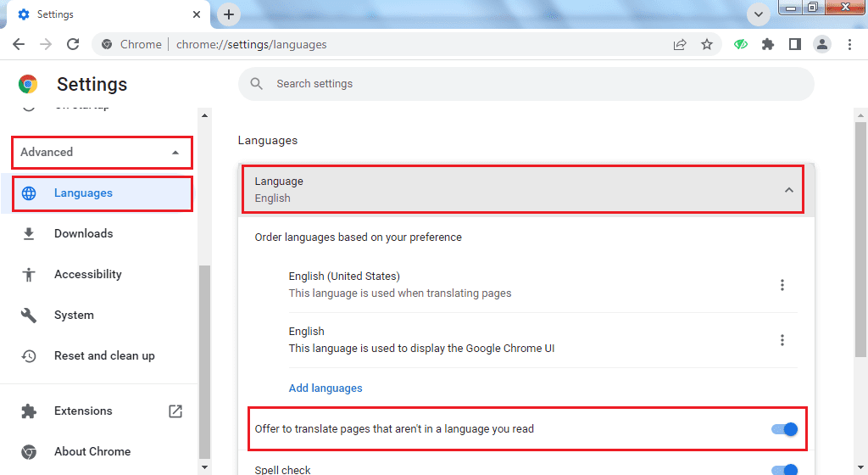
Task: Share this page icon in address bar
Action: 680,44
